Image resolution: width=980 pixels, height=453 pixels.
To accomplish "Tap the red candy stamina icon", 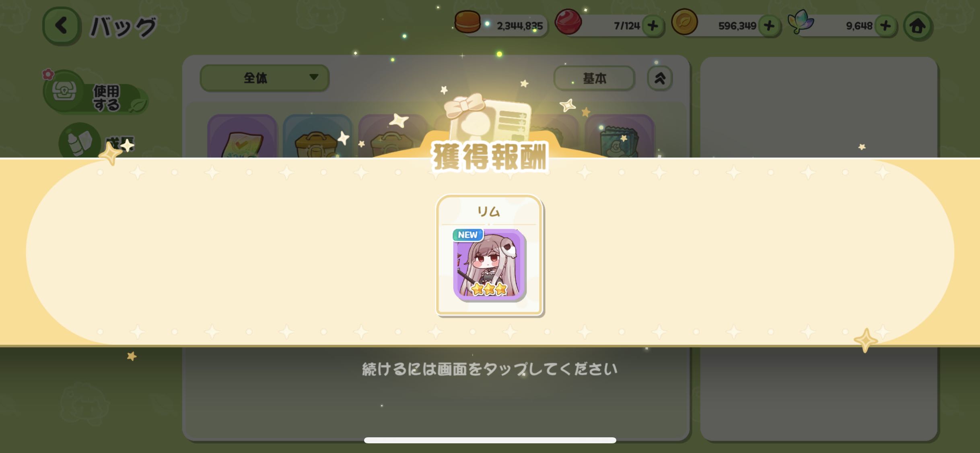I will (568, 21).
